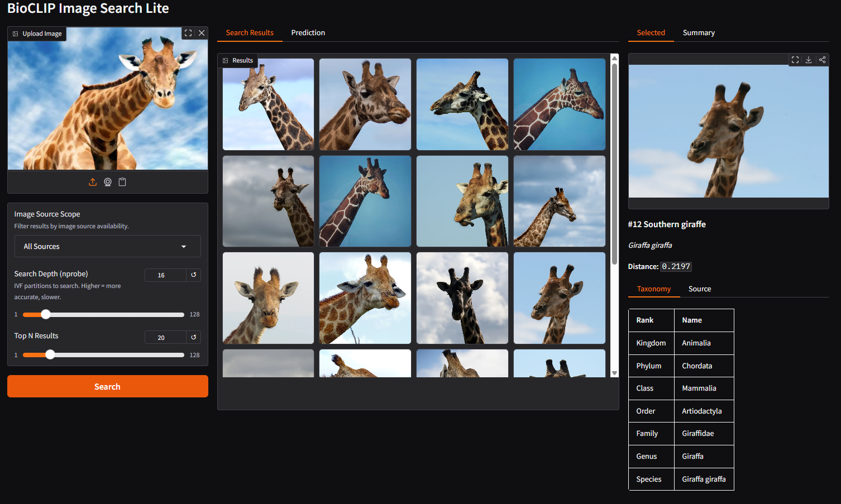Download the selected Southern giraffe image
Viewport: 841px width, 504px height.
[809, 60]
